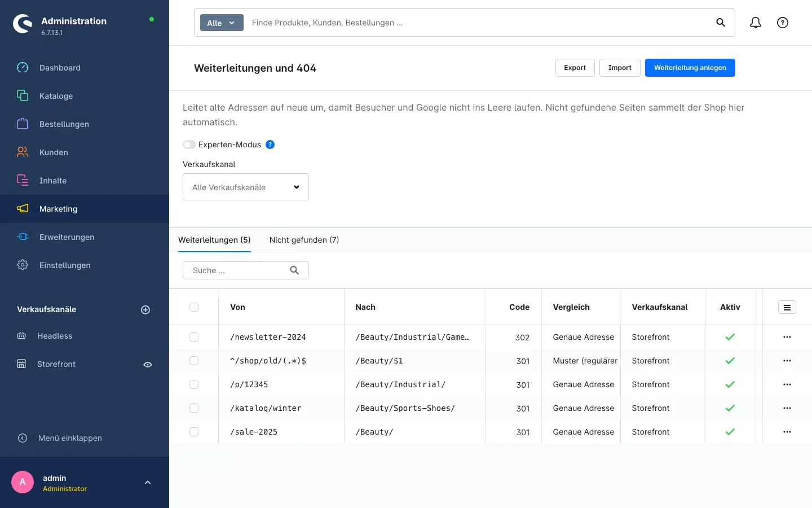Select the /sale-2025 row checkbox
Viewport: 812px width, 508px height.
tap(194, 432)
